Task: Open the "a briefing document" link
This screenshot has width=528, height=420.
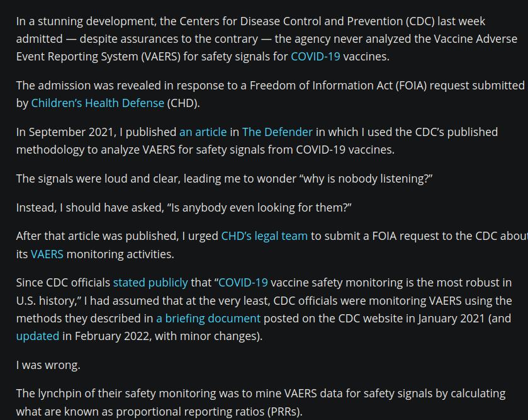Action: pos(208,318)
